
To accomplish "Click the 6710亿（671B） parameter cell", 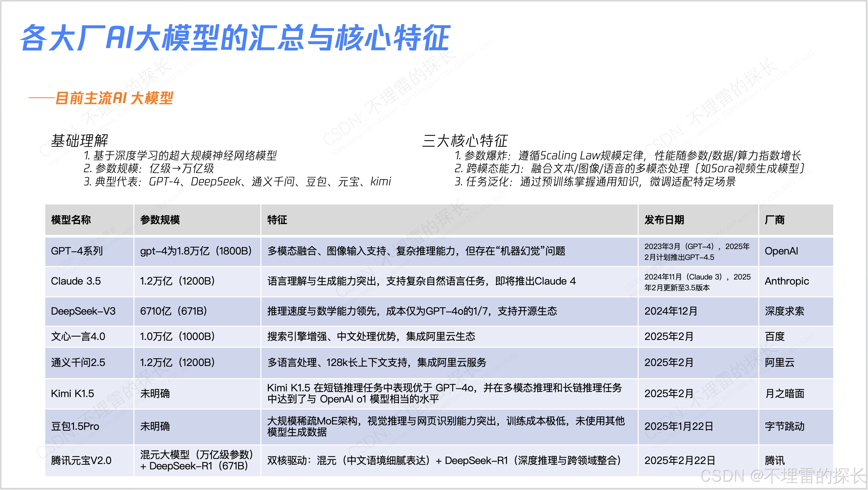I will pos(174,311).
